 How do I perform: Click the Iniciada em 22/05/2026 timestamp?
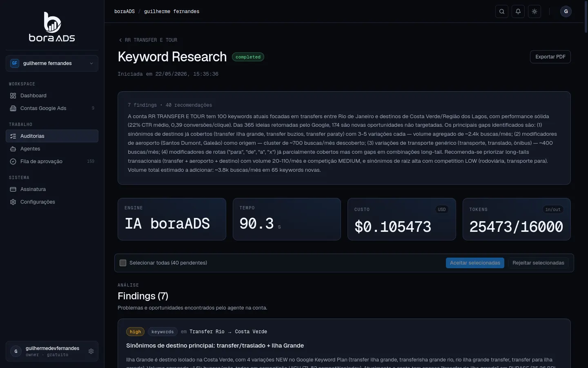click(168, 74)
